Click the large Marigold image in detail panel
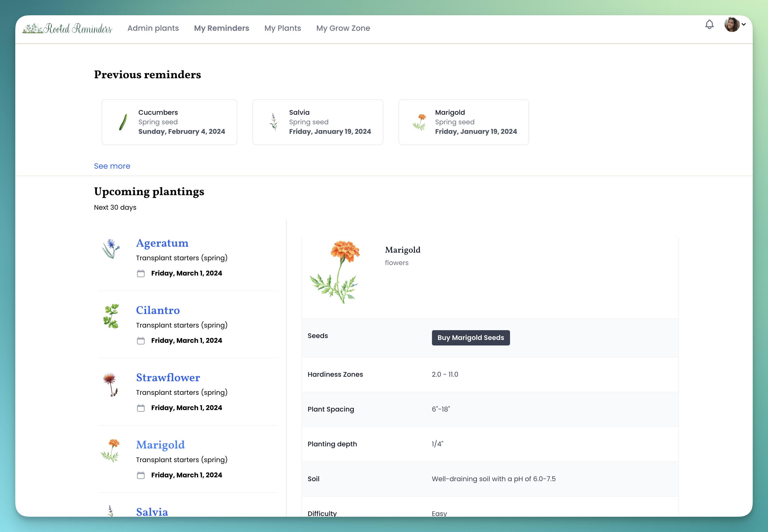The height and width of the screenshot is (532, 768). click(335, 272)
